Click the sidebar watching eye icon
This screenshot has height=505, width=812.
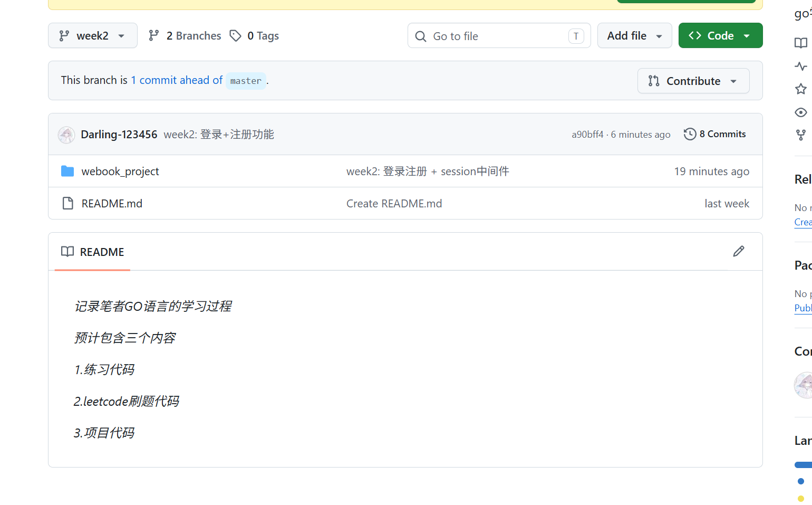[x=801, y=112]
